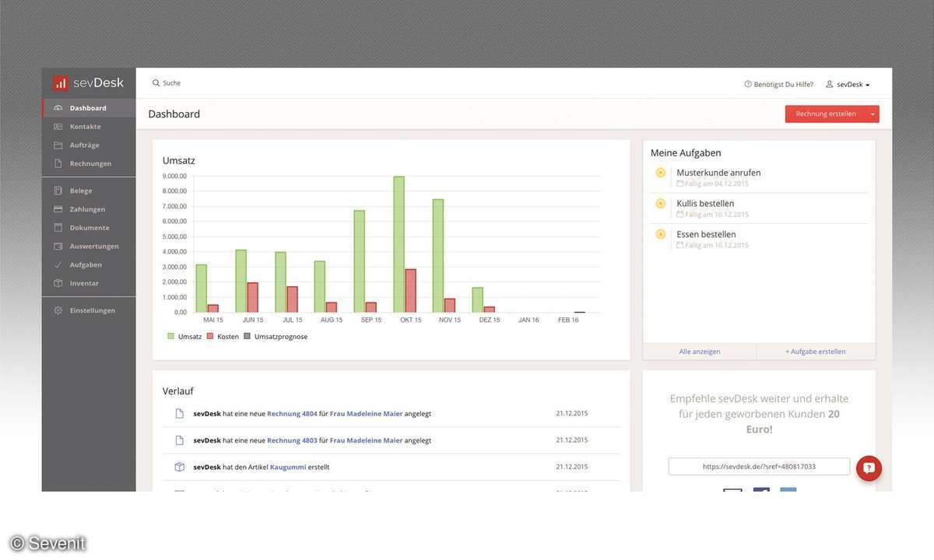The height and width of the screenshot is (560, 934).
Task: Go to Aufgaben page
Action: [89, 265]
